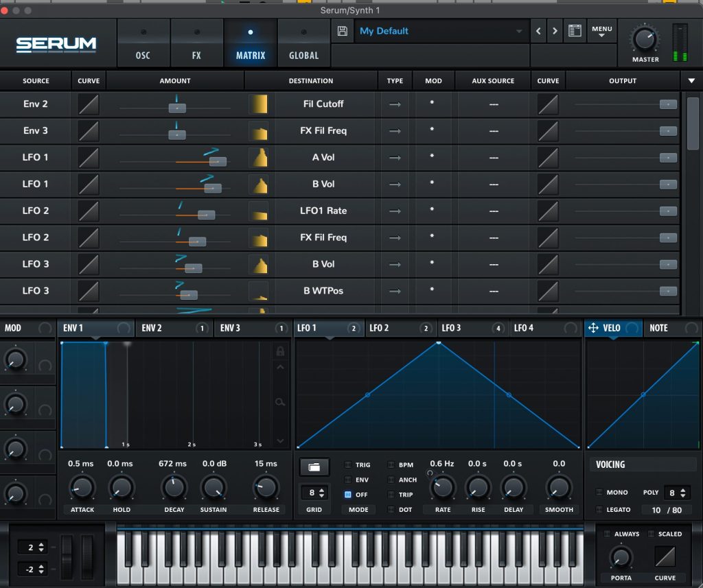Click the envelope zoom up chevron

(x=280, y=367)
